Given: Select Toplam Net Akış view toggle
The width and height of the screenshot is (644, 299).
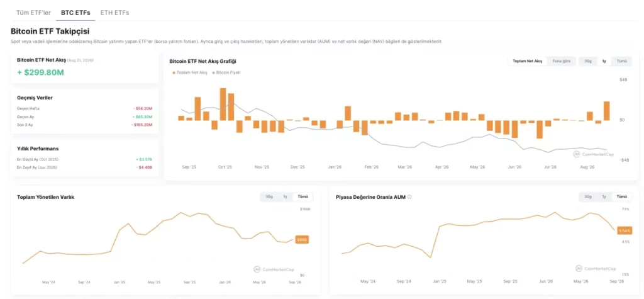Looking at the screenshot, I should point(528,61).
